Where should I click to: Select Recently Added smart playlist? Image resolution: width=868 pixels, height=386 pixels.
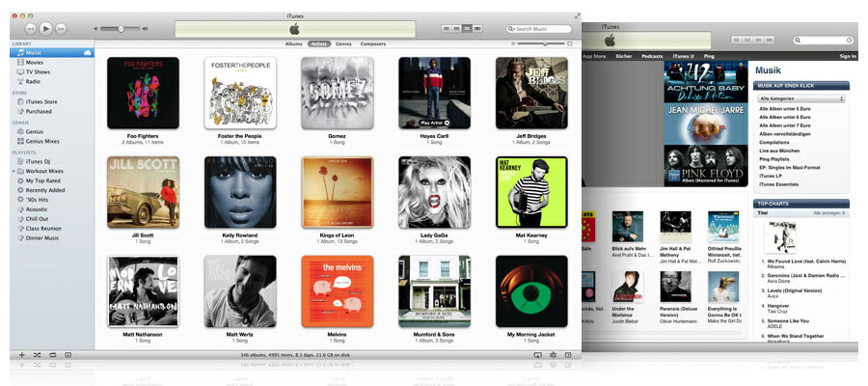[52, 190]
